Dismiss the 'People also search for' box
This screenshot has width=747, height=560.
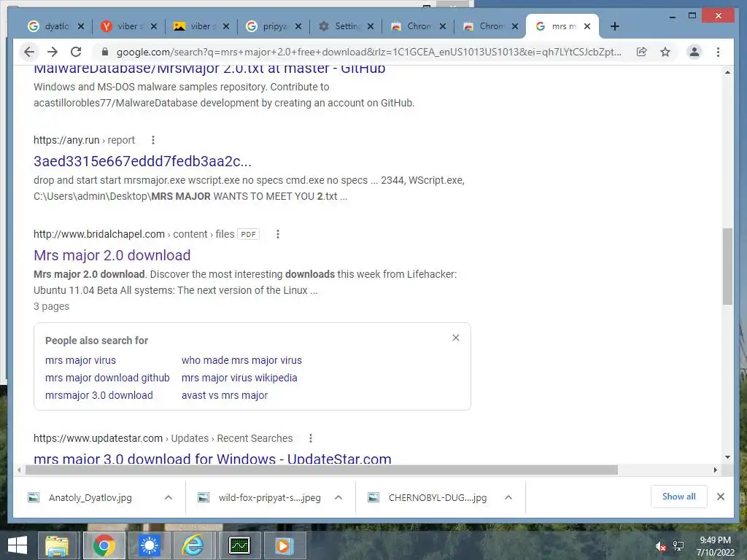456,338
